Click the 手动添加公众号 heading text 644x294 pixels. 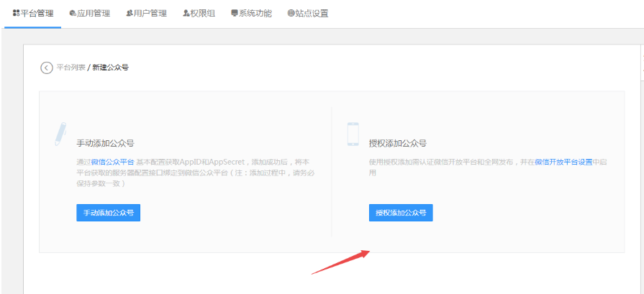click(105, 144)
